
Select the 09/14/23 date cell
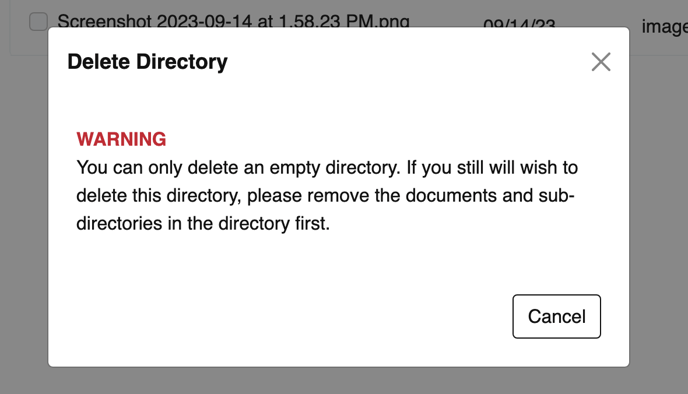tap(519, 24)
